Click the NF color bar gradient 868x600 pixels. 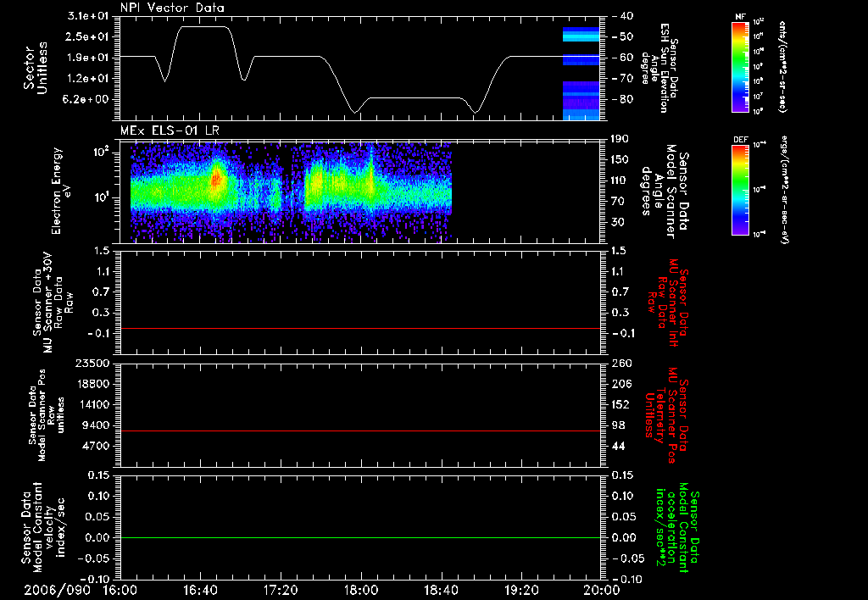tap(741, 67)
